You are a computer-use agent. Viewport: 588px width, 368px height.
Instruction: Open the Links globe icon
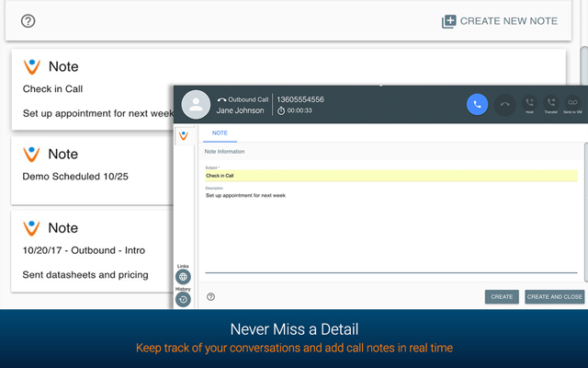(x=183, y=277)
